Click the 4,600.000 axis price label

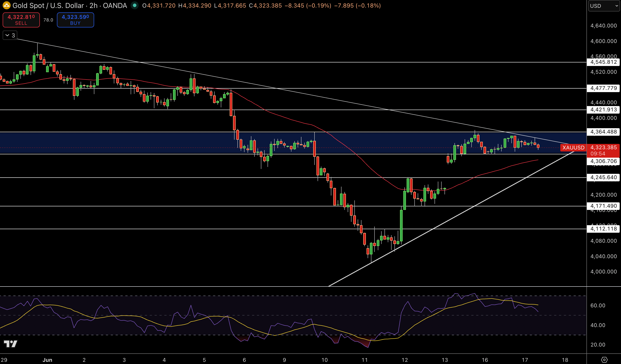tap(604, 41)
